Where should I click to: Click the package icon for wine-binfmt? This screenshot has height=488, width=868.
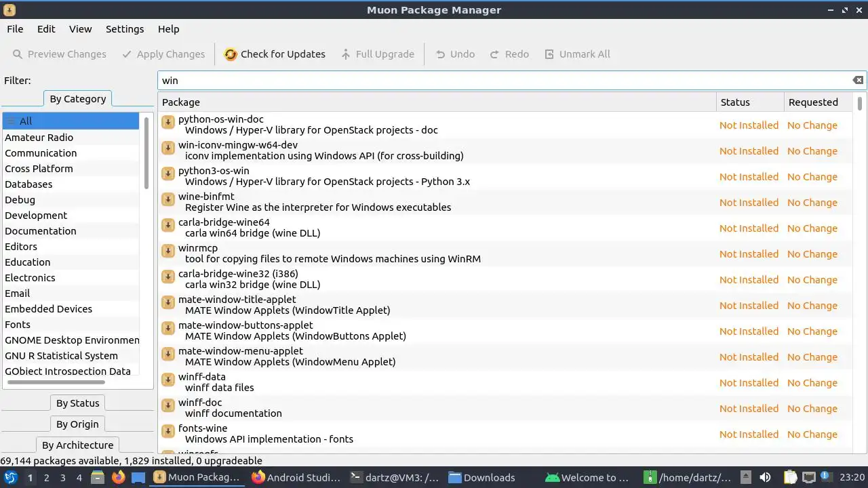(x=168, y=199)
